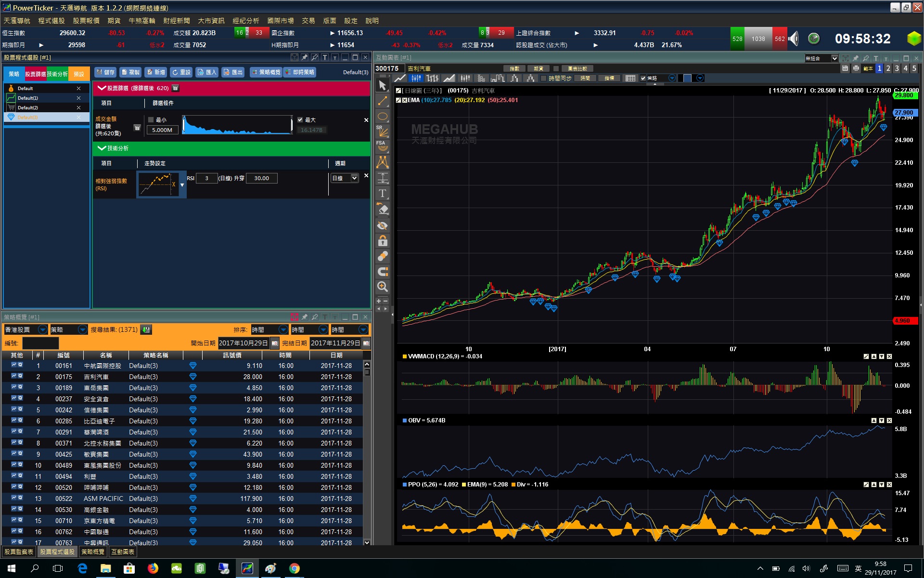The height and width of the screenshot is (578, 924).
Task: Select the arrow cursor drawing tool
Action: (383, 86)
